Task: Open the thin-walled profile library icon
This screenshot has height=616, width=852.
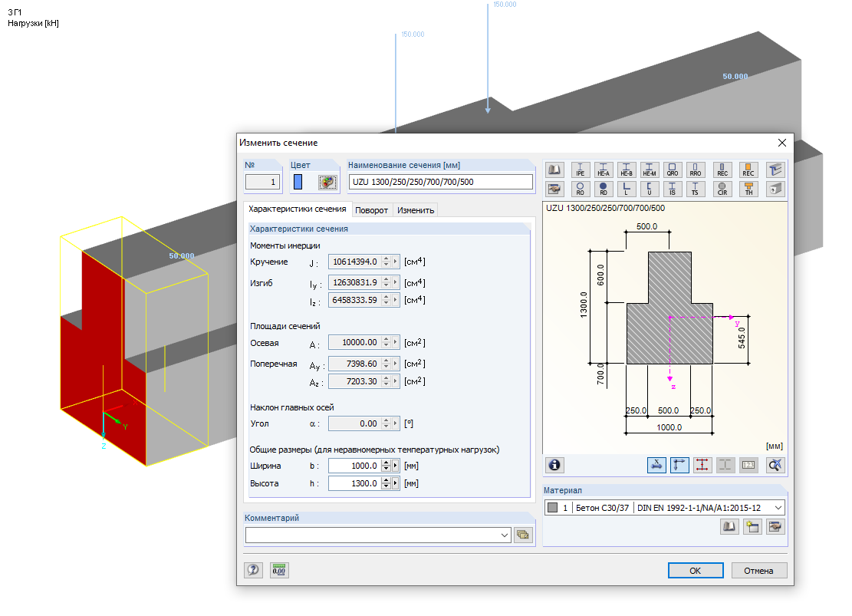Action: pyautogui.click(x=775, y=170)
